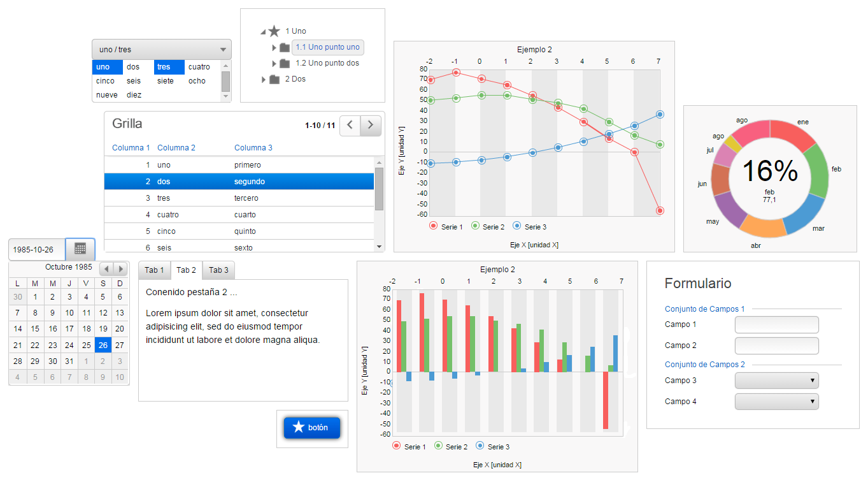Click the 'botón' button

click(311, 428)
